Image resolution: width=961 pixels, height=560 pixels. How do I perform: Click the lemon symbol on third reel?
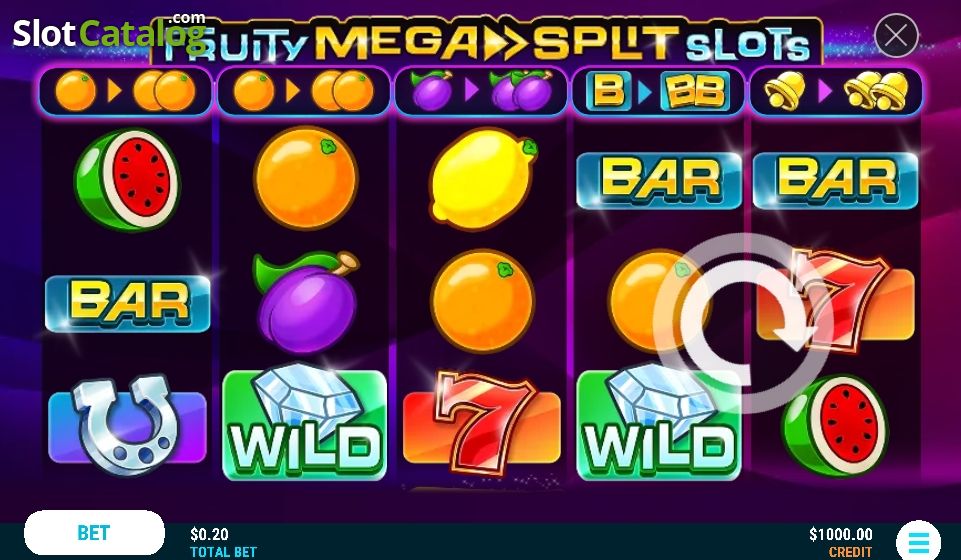click(x=483, y=178)
